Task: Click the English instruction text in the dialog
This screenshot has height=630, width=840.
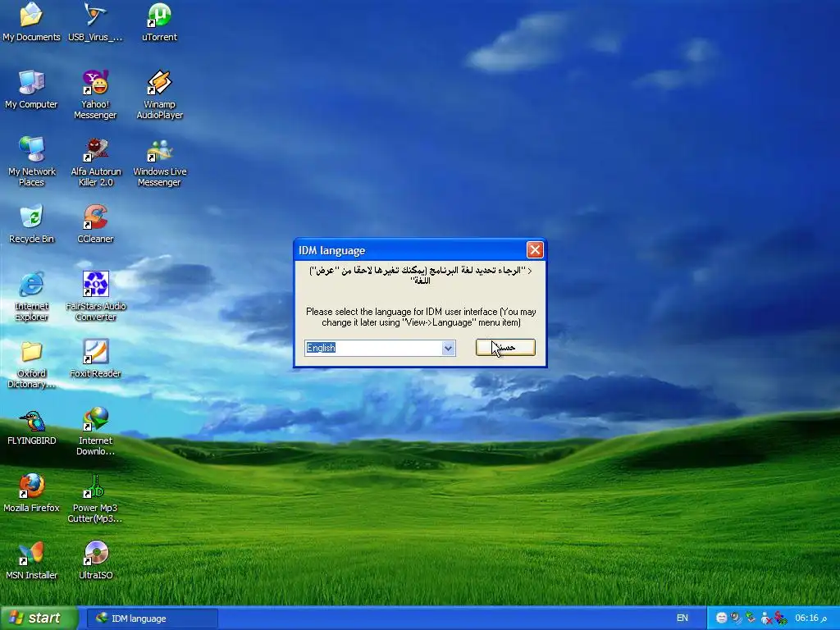Action: pyautogui.click(x=421, y=317)
